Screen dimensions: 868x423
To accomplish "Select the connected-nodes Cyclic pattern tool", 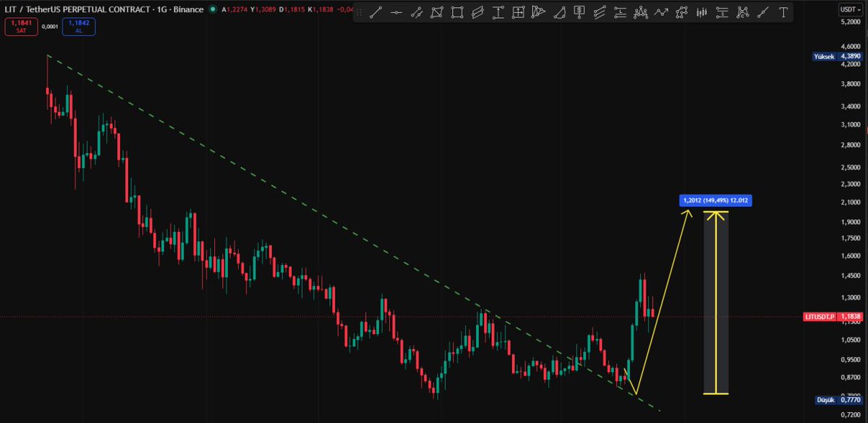I will coord(681,12).
